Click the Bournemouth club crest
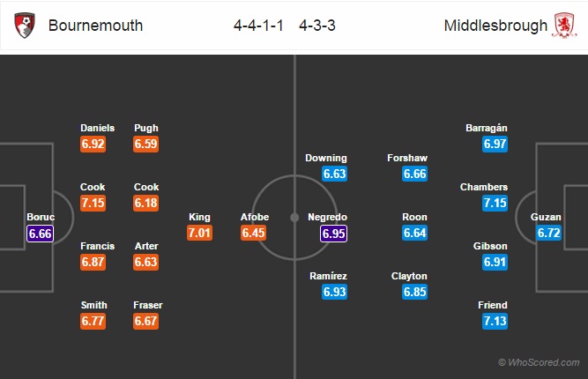This screenshot has width=588, height=379. [x=25, y=25]
